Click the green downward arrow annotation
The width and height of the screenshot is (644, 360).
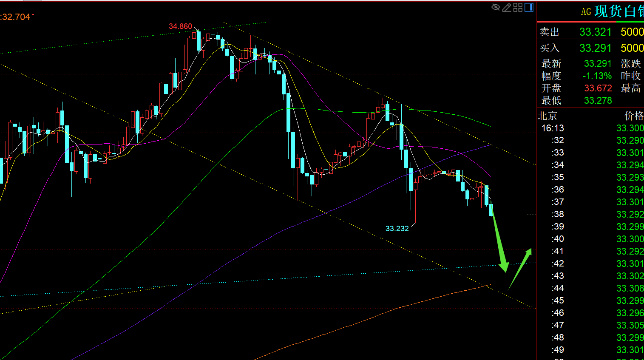click(499, 243)
